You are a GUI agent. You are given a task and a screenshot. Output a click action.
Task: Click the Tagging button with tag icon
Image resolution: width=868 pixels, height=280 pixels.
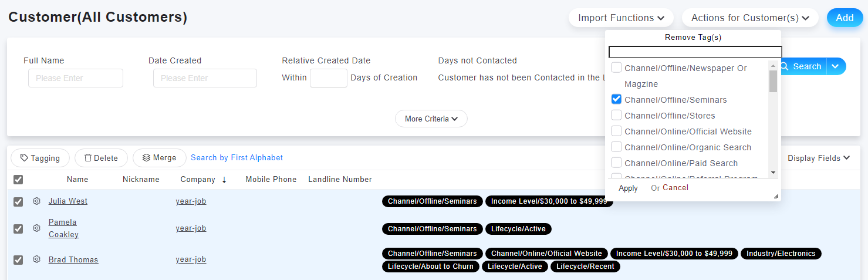point(40,158)
